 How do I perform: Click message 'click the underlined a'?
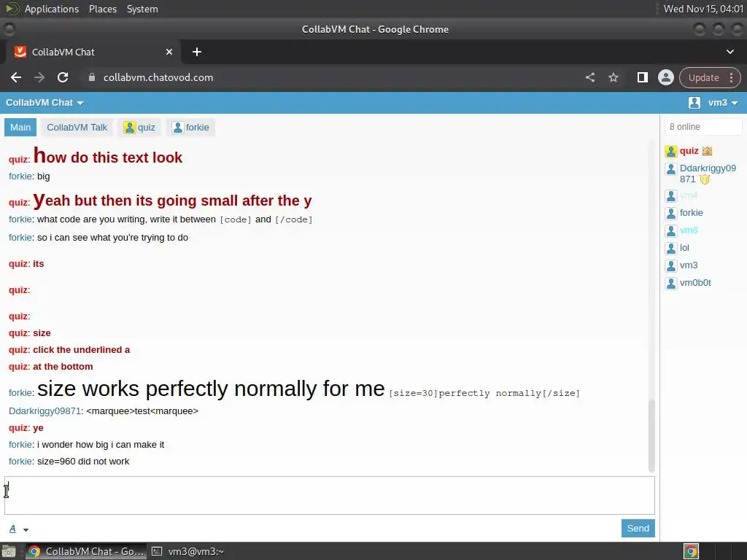point(82,350)
